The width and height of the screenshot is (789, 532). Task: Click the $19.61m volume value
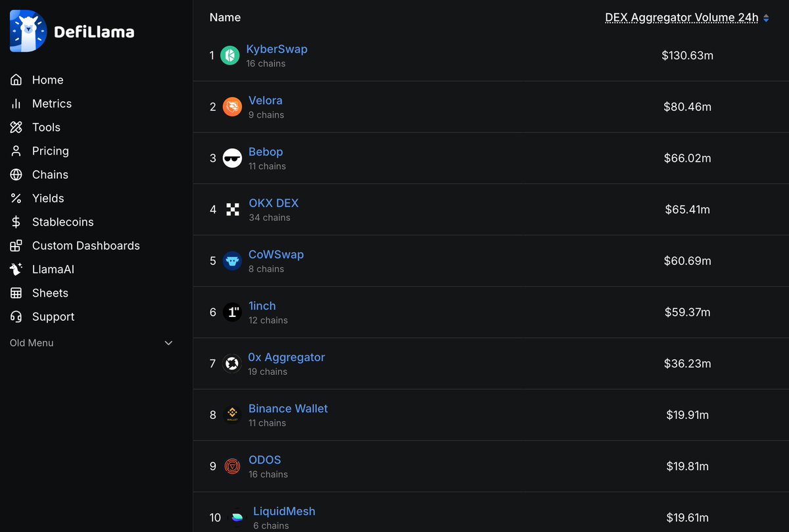688,518
